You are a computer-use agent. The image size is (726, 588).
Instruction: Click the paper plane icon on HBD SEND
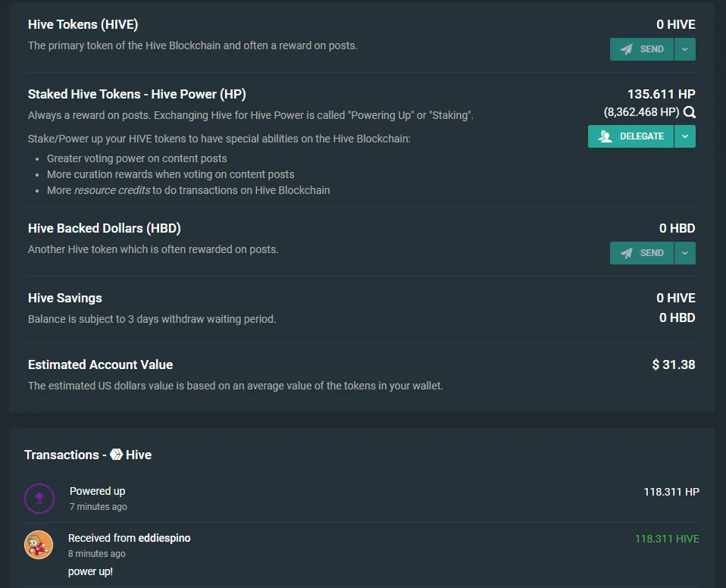[x=627, y=253]
